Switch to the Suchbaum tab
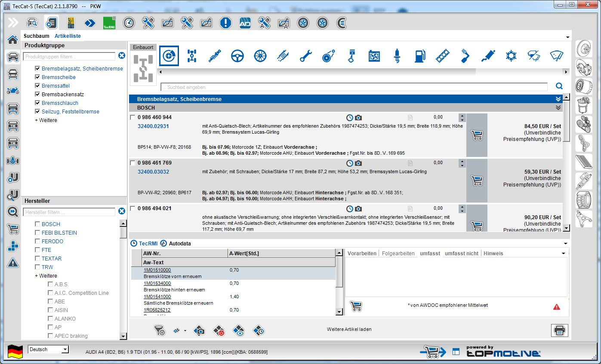Screen dimensions: 601x364 (37, 36)
